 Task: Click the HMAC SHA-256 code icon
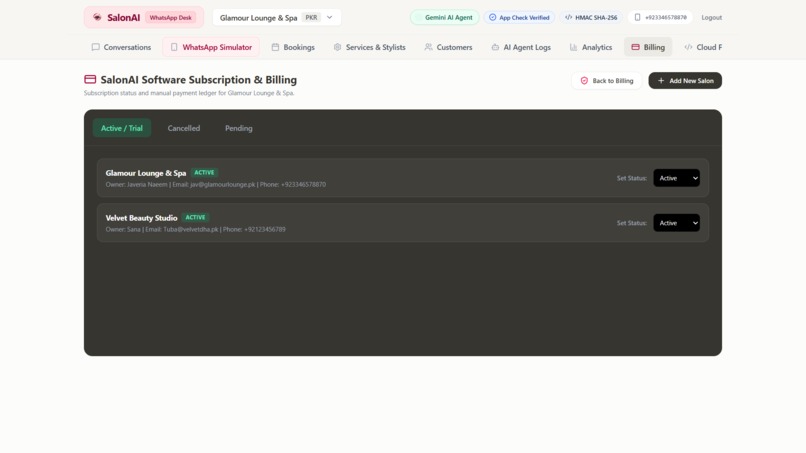[569, 17]
